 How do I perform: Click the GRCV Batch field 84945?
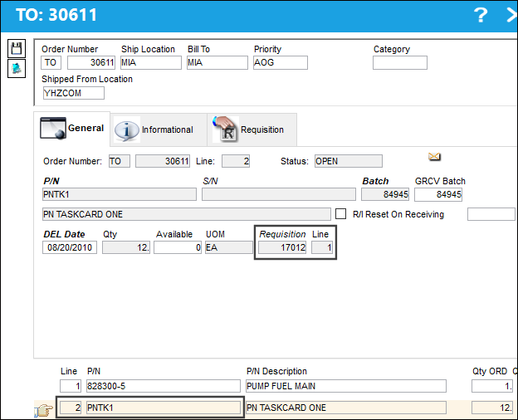click(x=438, y=194)
